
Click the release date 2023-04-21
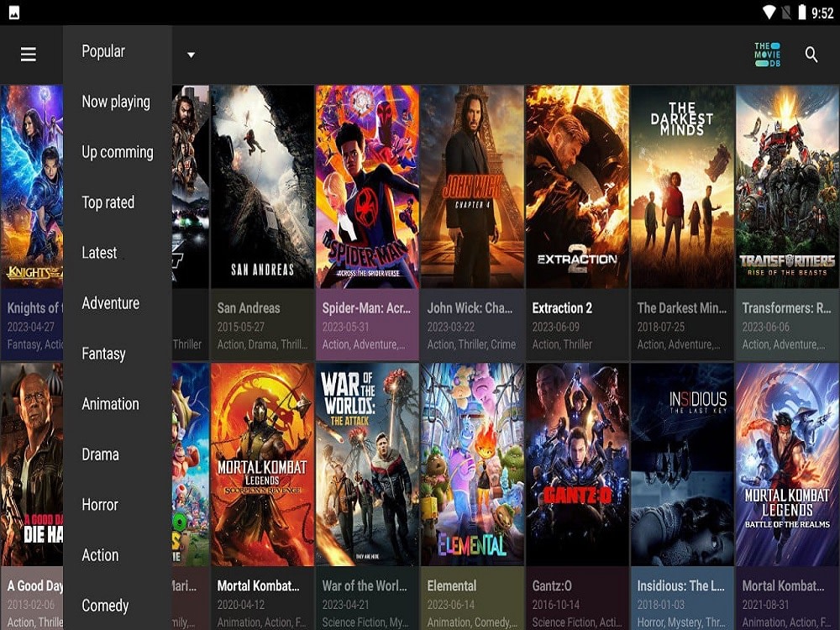tap(345, 604)
